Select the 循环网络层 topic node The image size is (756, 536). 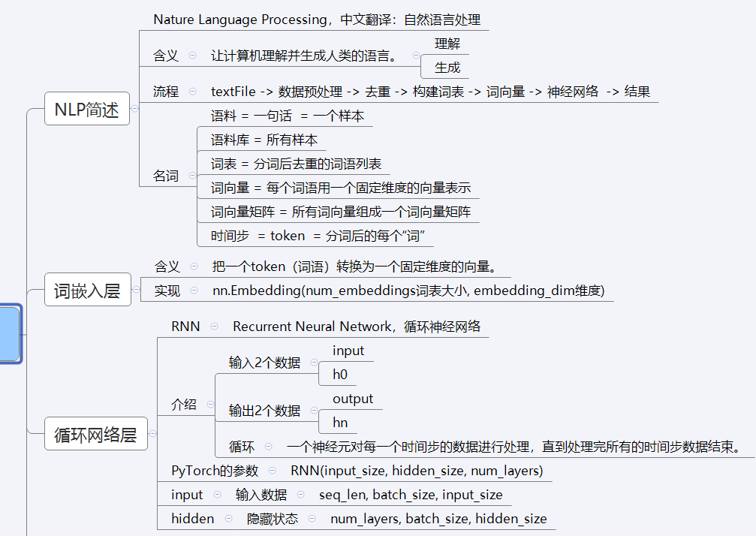click(96, 433)
